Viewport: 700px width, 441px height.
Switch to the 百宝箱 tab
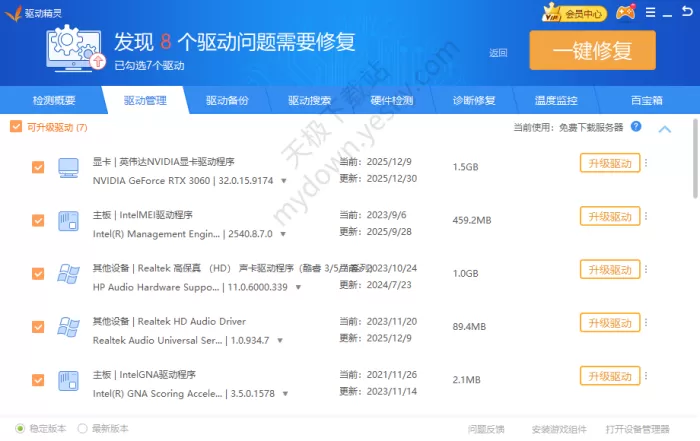coord(646,100)
